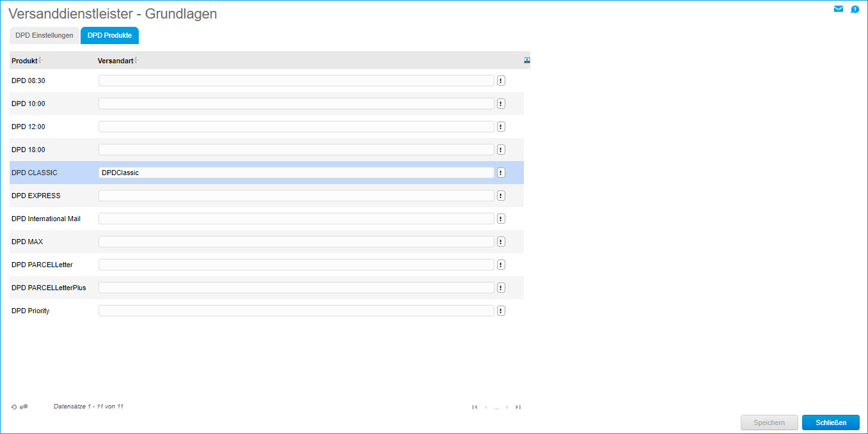Click the export icon in table header
This screenshot has width=868, height=434.
click(527, 60)
